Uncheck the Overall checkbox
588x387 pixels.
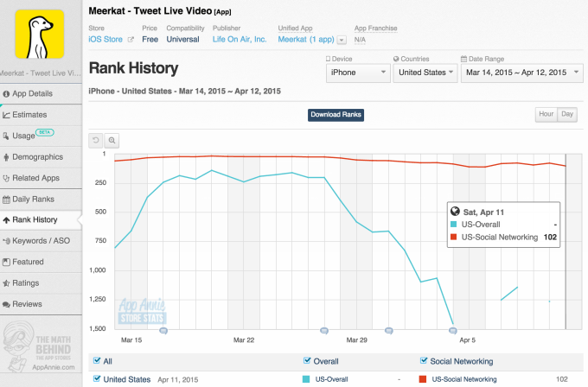coord(307,361)
